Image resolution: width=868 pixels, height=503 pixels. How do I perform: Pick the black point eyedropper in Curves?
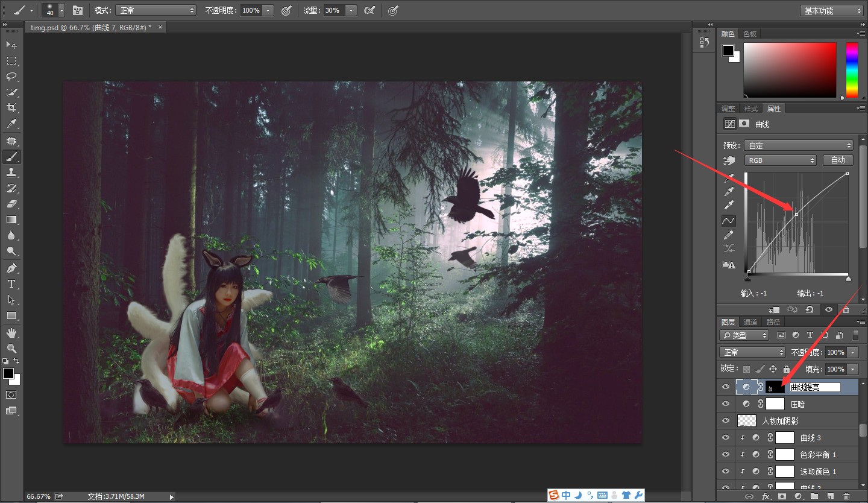(x=729, y=179)
